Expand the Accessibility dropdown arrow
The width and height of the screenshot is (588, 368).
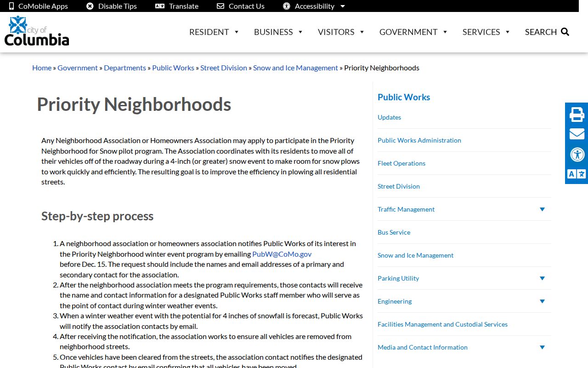[x=343, y=6]
